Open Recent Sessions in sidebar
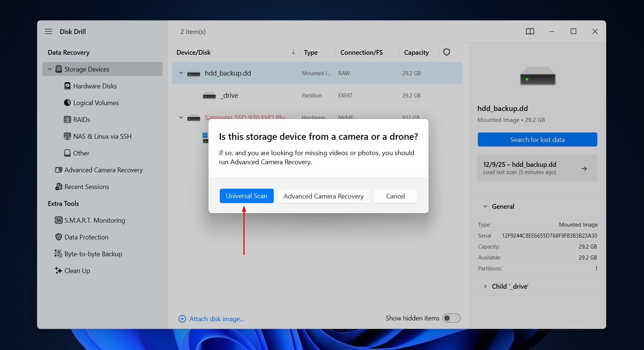 [86, 187]
